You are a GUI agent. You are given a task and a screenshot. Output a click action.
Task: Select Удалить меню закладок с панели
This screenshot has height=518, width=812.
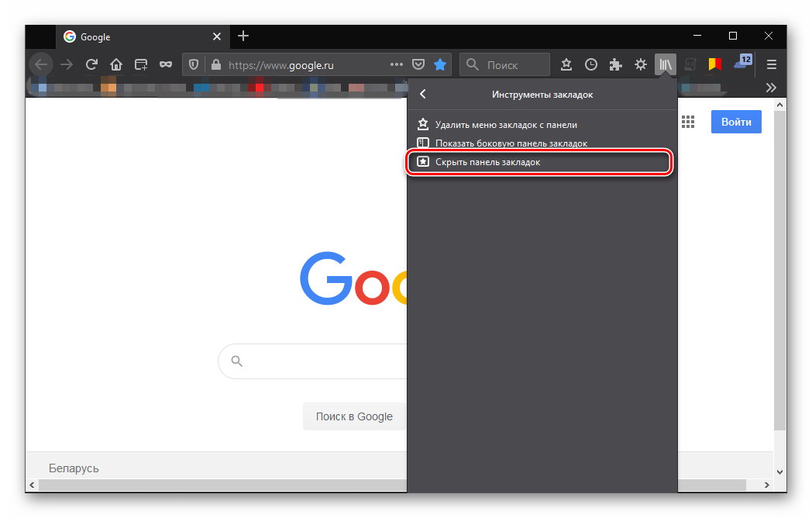coord(542,124)
